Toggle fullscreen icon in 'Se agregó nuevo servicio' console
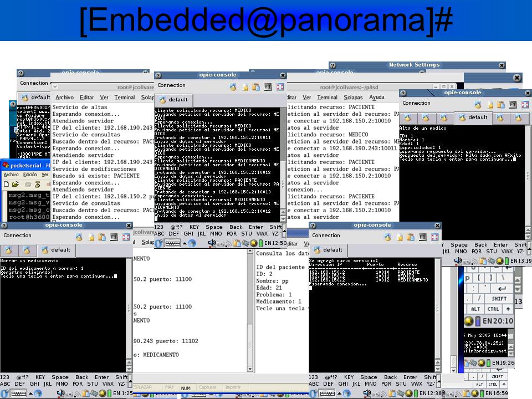The height and width of the screenshot is (399, 532). click(x=434, y=237)
